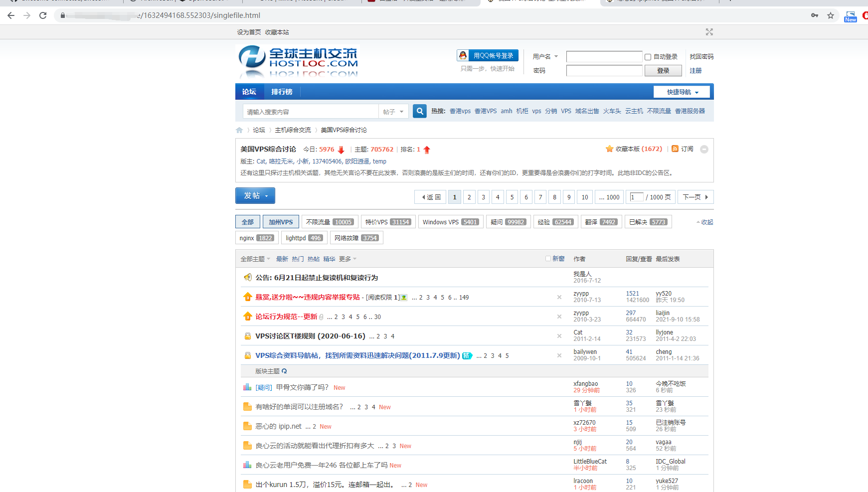Focus the username input field
The height and width of the screenshot is (492, 868).
click(604, 57)
